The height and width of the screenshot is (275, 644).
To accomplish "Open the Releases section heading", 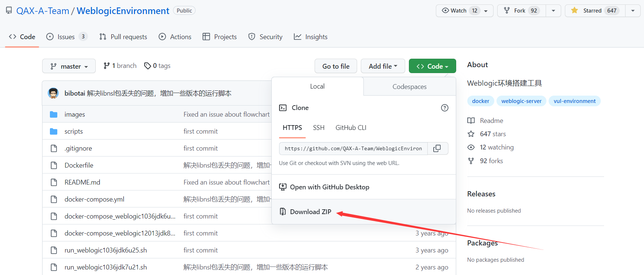I will [x=481, y=194].
